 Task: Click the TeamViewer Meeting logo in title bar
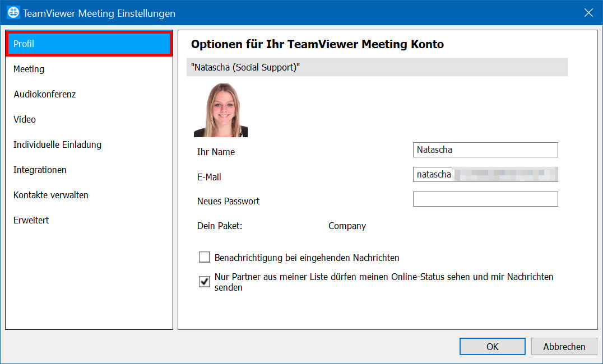pyautogui.click(x=13, y=13)
